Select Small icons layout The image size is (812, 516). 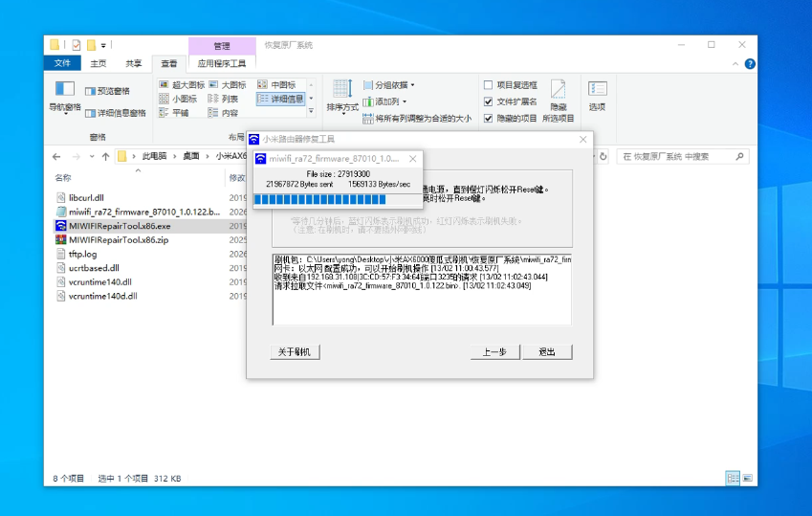[x=178, y=99]
